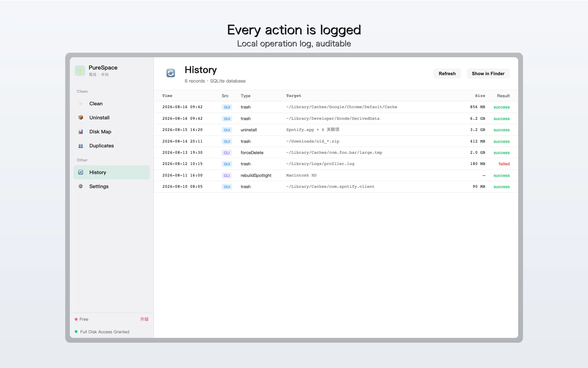Select target ~/Library/Developer/Xcode/DerivedData

(x=333, y=118)
